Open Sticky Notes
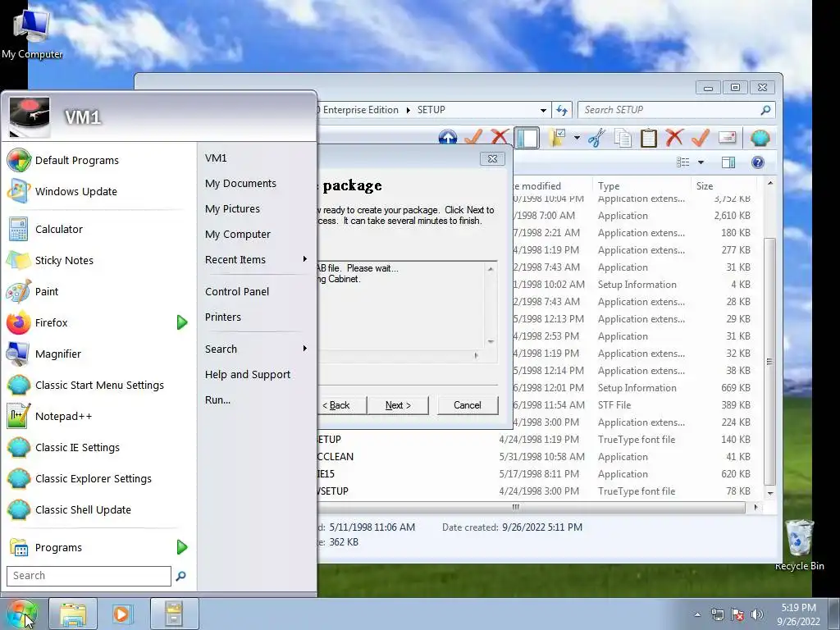 point(99,260)
